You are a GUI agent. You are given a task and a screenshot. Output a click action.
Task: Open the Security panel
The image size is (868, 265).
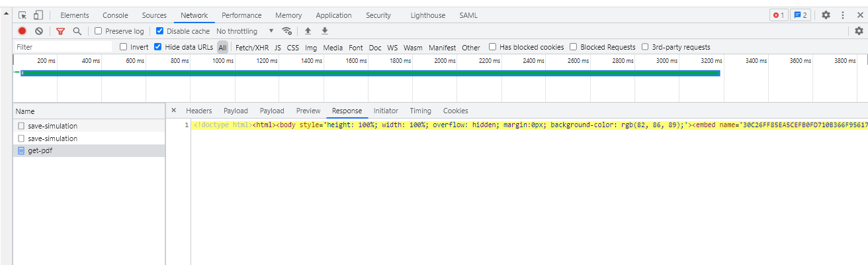(378, 15)
